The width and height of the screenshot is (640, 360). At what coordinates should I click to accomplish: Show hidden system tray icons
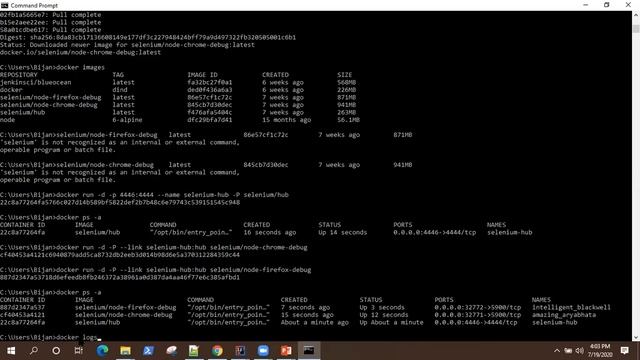(557, 351)
